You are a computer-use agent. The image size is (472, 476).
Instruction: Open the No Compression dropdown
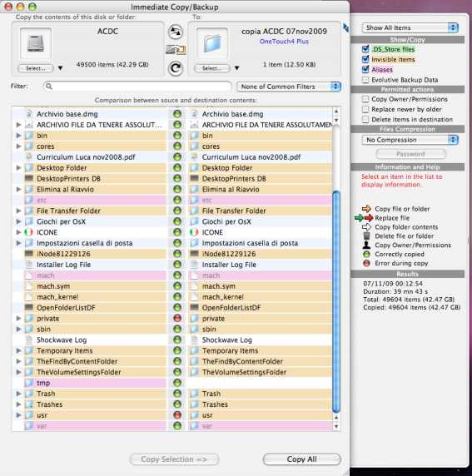pos(410,140)
